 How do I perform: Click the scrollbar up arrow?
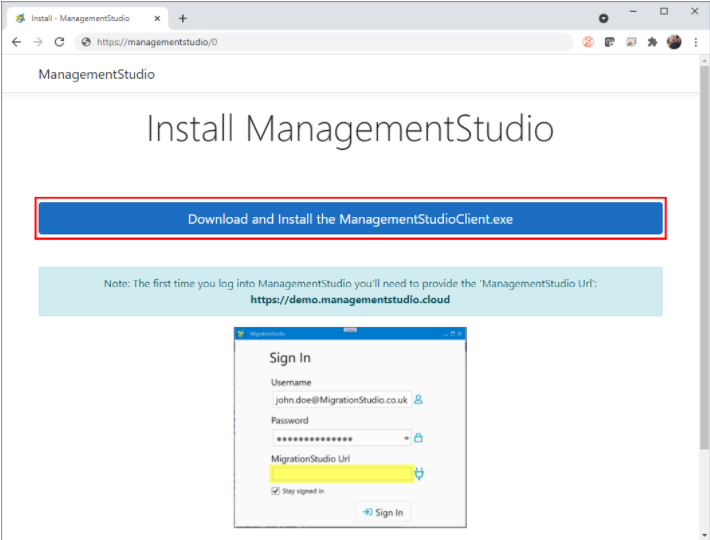point(704,61)
